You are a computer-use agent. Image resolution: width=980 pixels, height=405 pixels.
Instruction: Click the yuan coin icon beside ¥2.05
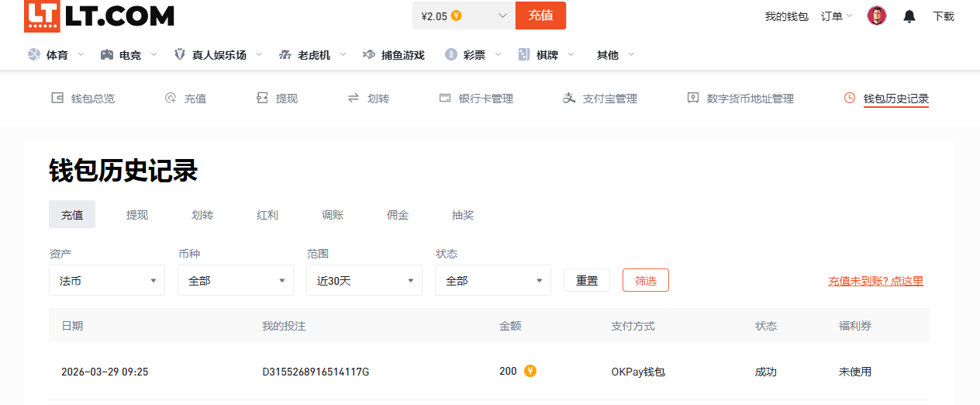(x=456, y=16)
